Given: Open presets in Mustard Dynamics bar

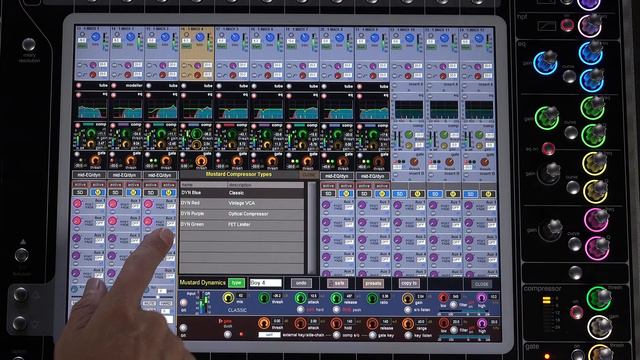Looking at the screenshot, I should point(373,283).
